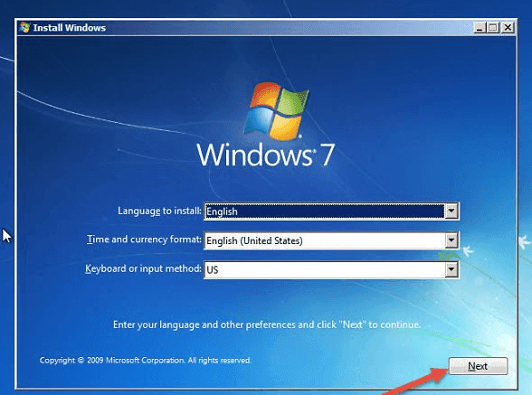This screenshot has height=395, width=532.
Task: Minimize the Install Windows dialog
Action: click(x=480, y=27)
